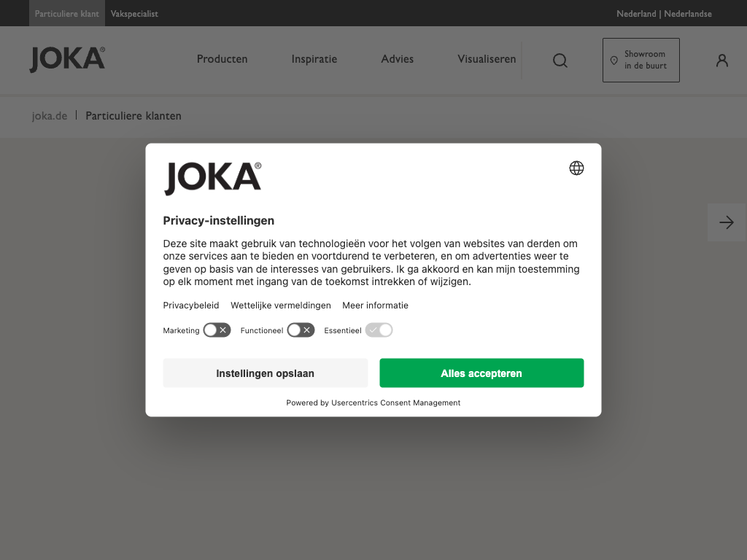
Task: Click Alles accepteren button
Action: click(x=481, y=373)
